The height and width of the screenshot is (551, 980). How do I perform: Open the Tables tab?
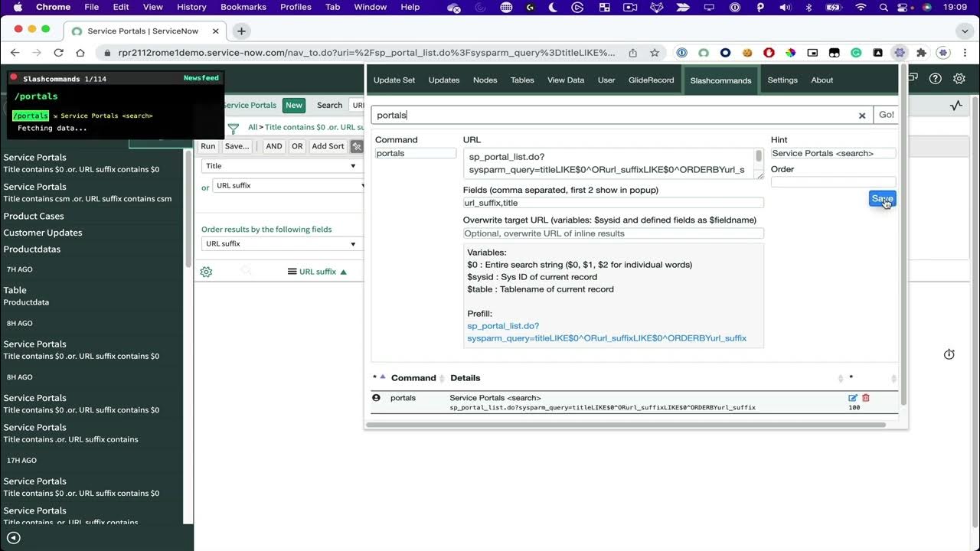522,80
